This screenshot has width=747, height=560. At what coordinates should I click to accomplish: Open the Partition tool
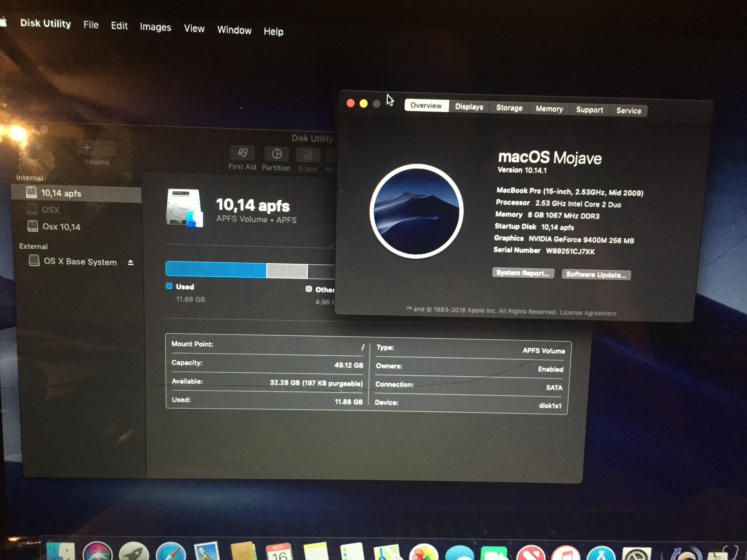[x=277, y=154]
